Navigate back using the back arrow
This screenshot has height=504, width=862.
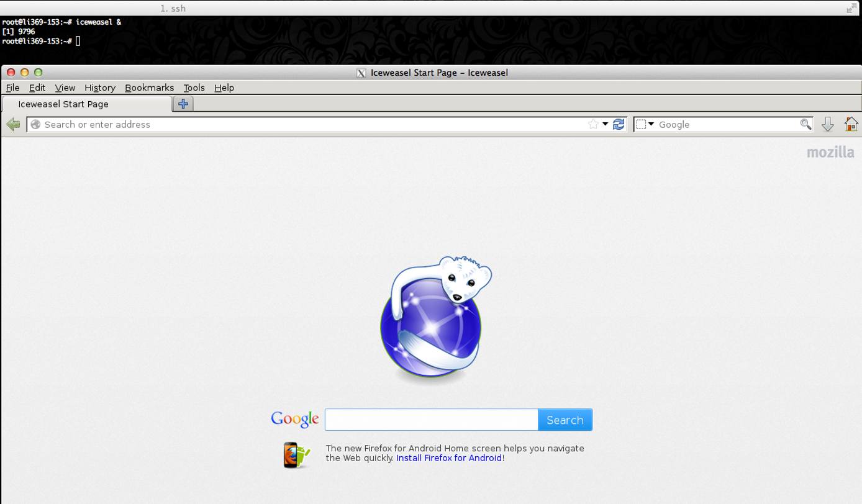coord(13,124)
